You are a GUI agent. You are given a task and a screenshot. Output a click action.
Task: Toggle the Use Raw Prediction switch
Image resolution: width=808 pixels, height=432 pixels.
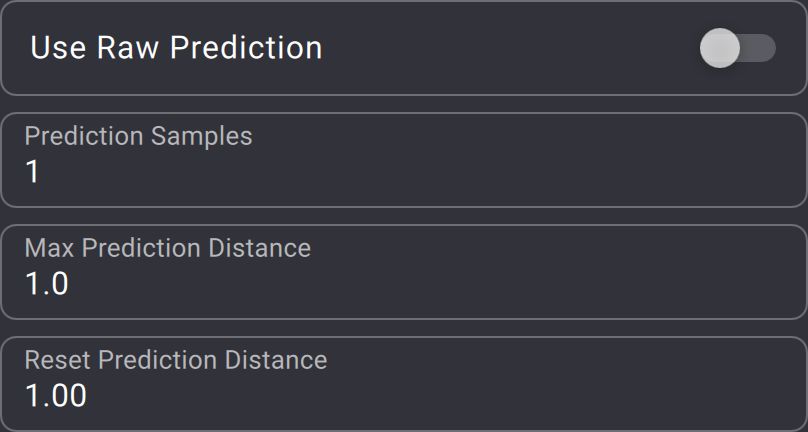[x=738, y=48]
